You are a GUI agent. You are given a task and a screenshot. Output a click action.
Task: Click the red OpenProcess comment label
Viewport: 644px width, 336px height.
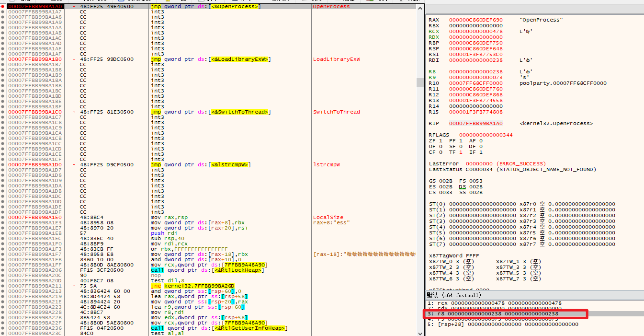click(x=331, y=7)
